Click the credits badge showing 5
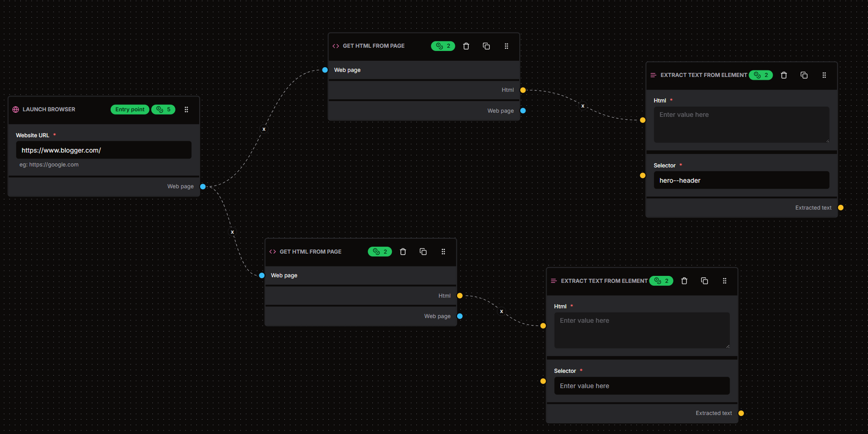The height and width of the screenshot is (434, 868). 164,109
